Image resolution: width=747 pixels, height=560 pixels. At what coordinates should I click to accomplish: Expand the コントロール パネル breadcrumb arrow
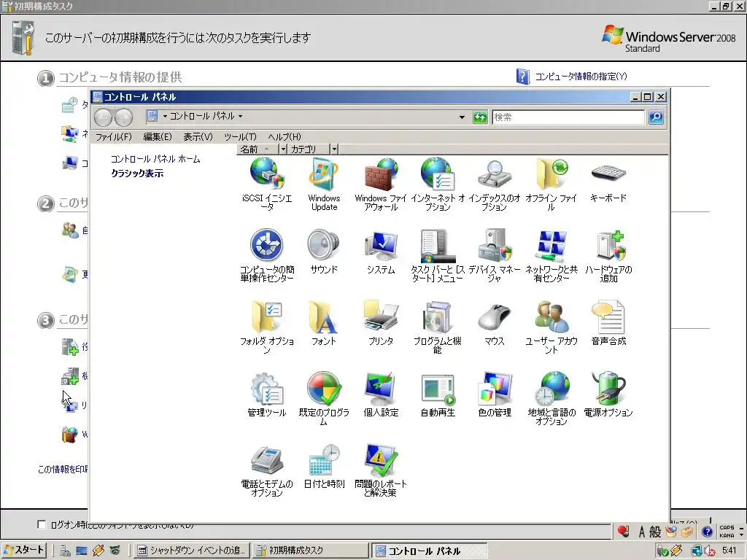tap(240, 116)
